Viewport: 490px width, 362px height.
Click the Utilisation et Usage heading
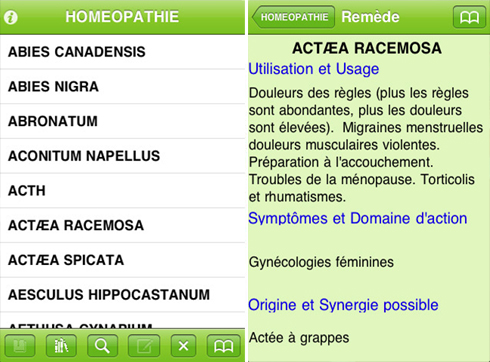coord(314,69)
